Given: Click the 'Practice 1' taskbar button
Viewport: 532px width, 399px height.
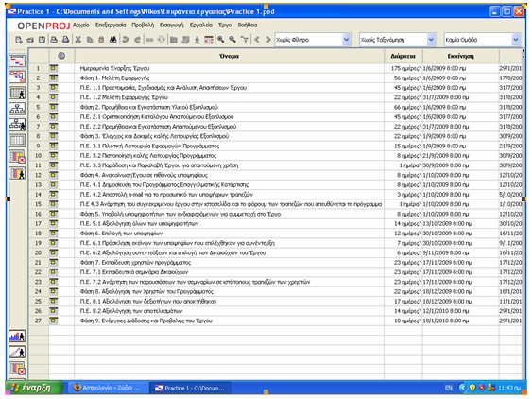Looking at the screenshot, I should tap(191, 388).
